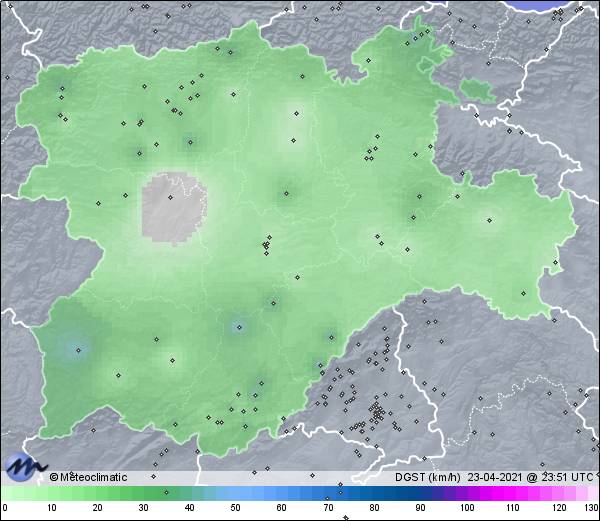Click the 100 label on the scale
The height and width of the screenshot is (521, 600).
[x=467, y=508]
